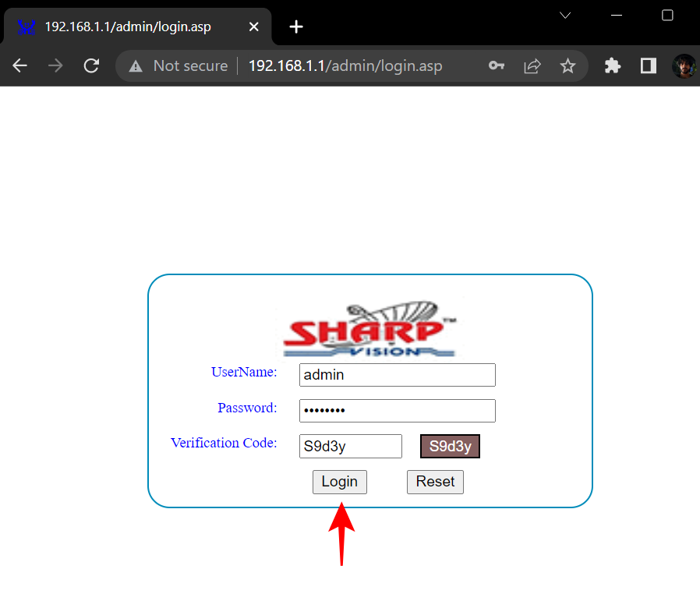This screenshot has height=601, width=700.
Task: Minimize the browser window
Action: 617,15
